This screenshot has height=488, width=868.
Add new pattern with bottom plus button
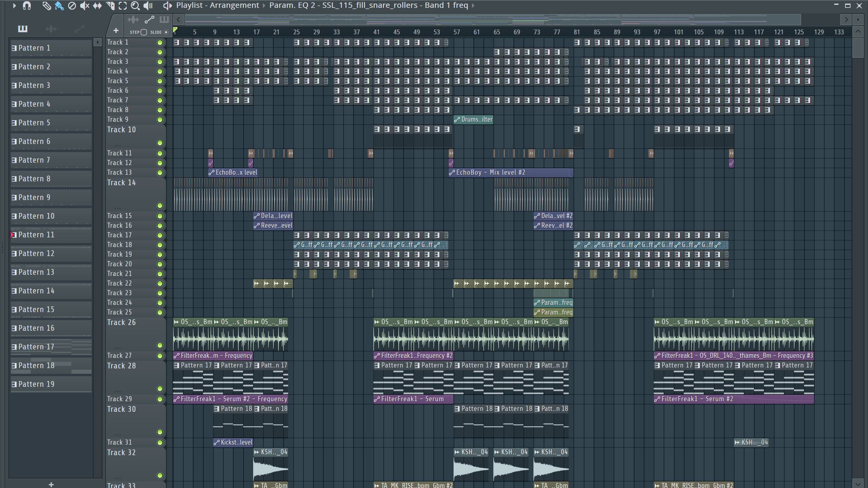51,484
